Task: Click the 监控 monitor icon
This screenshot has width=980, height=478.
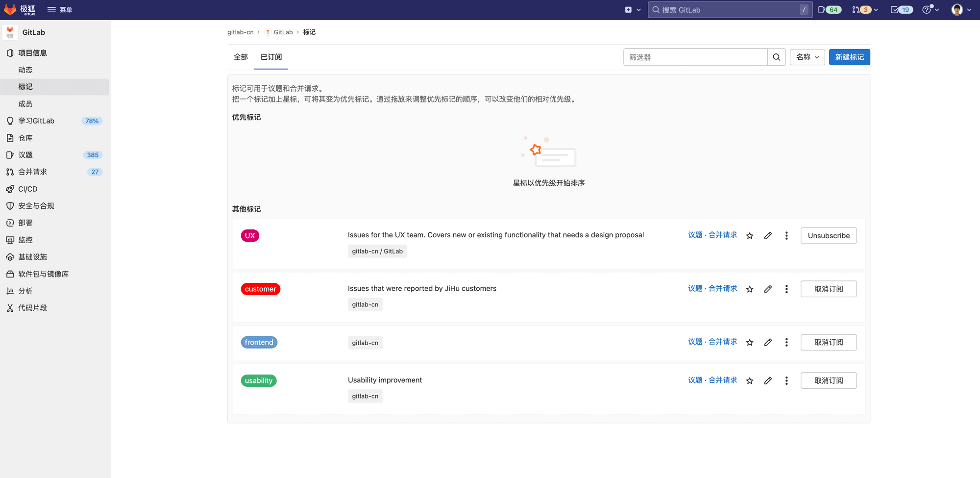Action: click(10, 240)
